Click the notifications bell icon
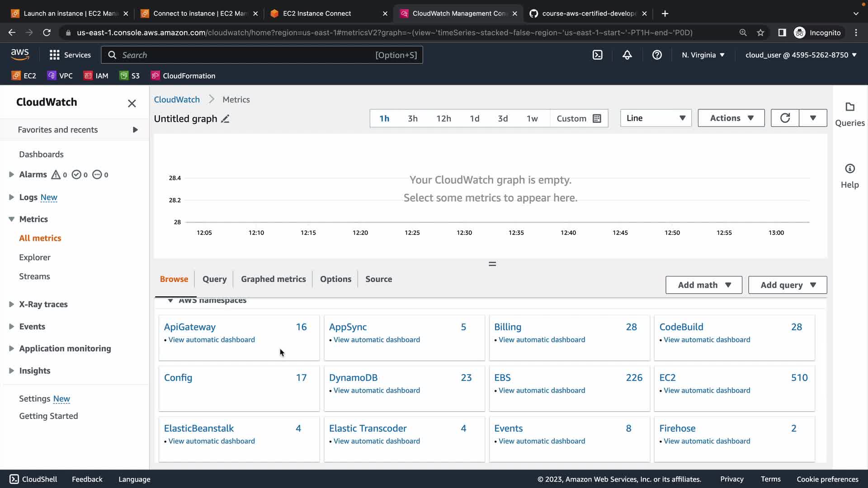Viewport: 868px width, 488px height. (627, 55)
